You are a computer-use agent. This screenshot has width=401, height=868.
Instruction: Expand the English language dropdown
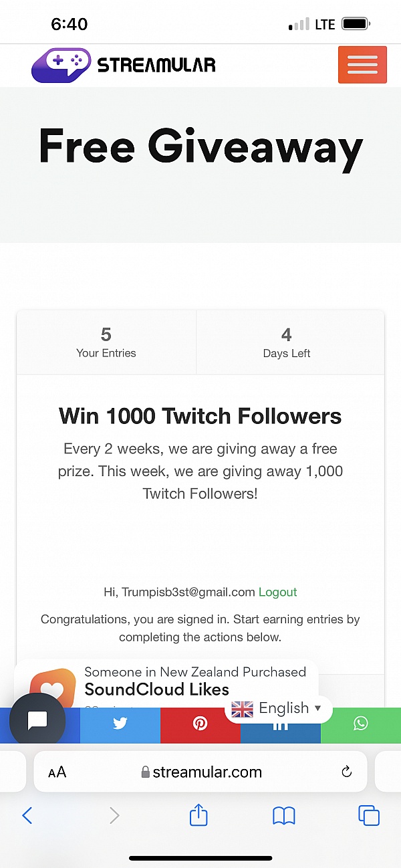tap(277, 708)
